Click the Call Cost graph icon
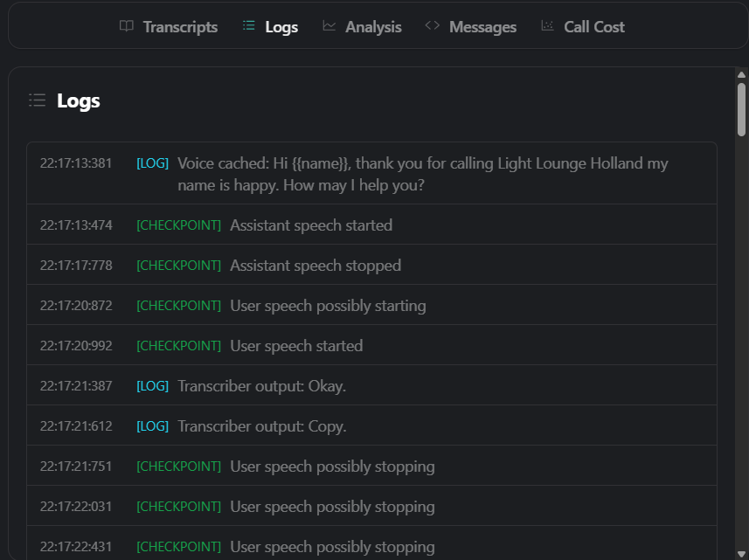Image resolution: width=749 pixels, height=560 pixels. pyautogui.click(x=547, y=26)
